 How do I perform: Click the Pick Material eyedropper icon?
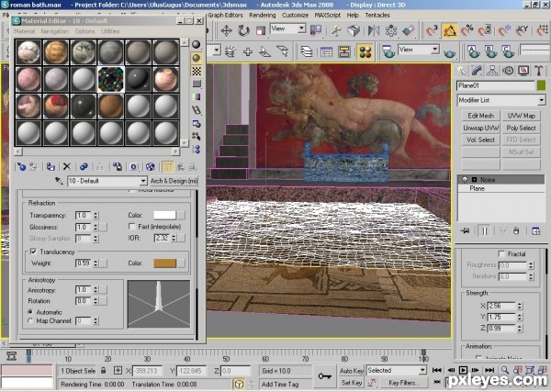[x=59, y=181]
